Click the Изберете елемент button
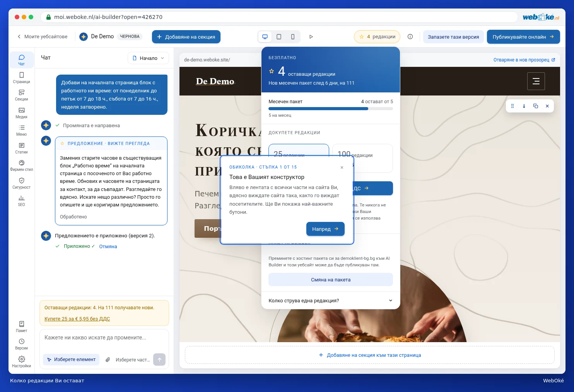The height and width of the screenshot is (392, 574). (71, 360)
